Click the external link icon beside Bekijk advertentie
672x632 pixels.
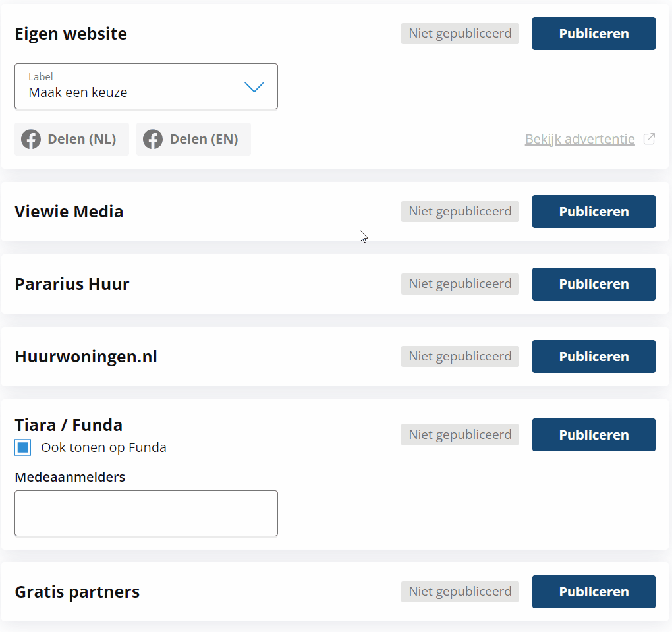[x=649, y=139]
